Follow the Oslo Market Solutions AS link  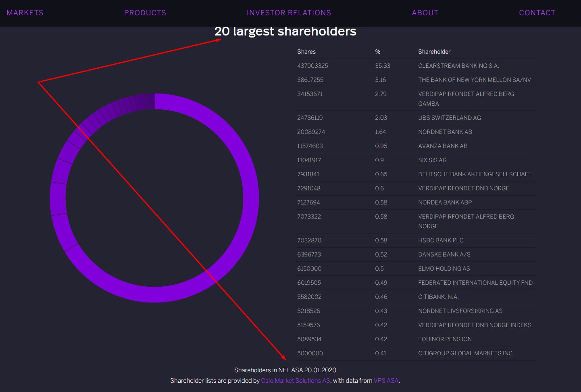tap(296, 381)
